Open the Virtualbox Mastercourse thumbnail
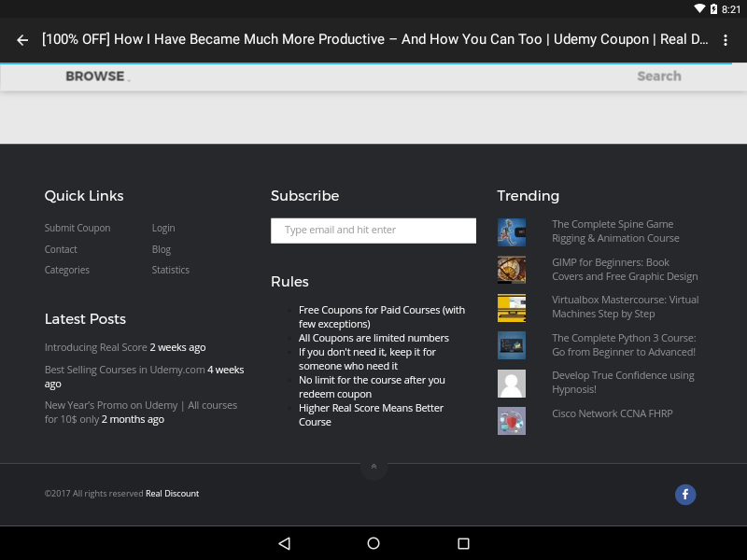 pos(511,308)
